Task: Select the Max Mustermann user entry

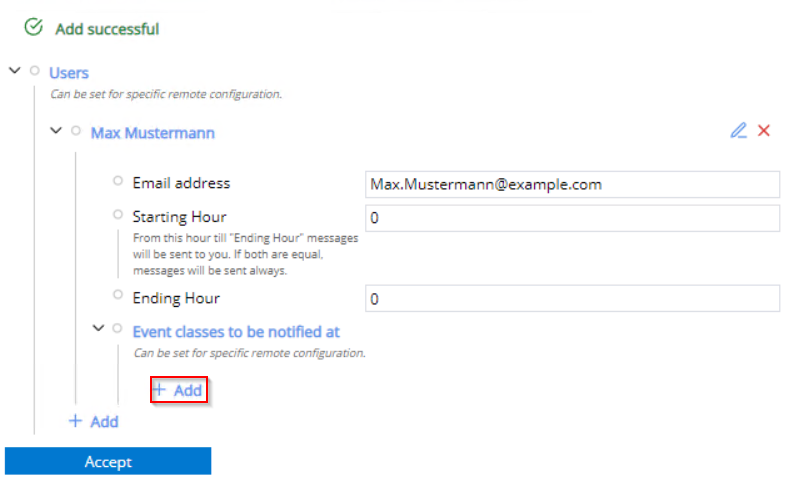Action: click(152, 132)
